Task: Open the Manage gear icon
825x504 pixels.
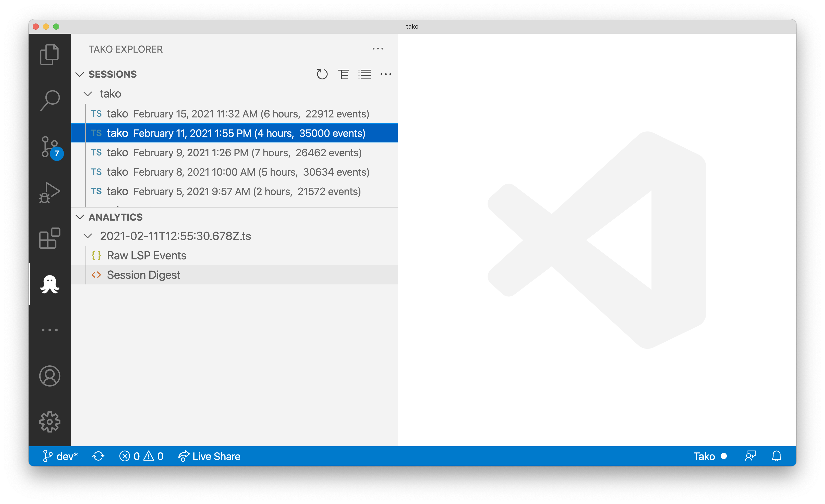Action: (x=50, y=422)
